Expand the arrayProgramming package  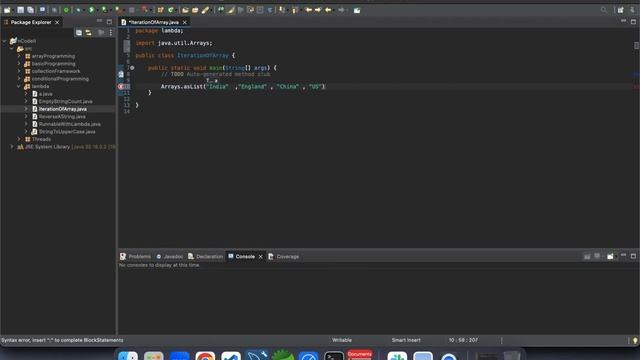tap(19, 56)
